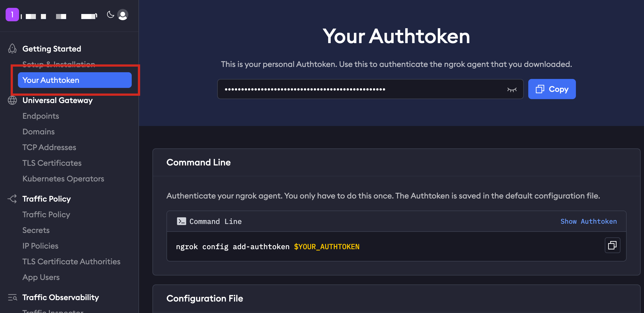Collapse the Universal Gateway section
Viewport: 644px width, 313px height.
pyautogui.click(x=57, y=100)
